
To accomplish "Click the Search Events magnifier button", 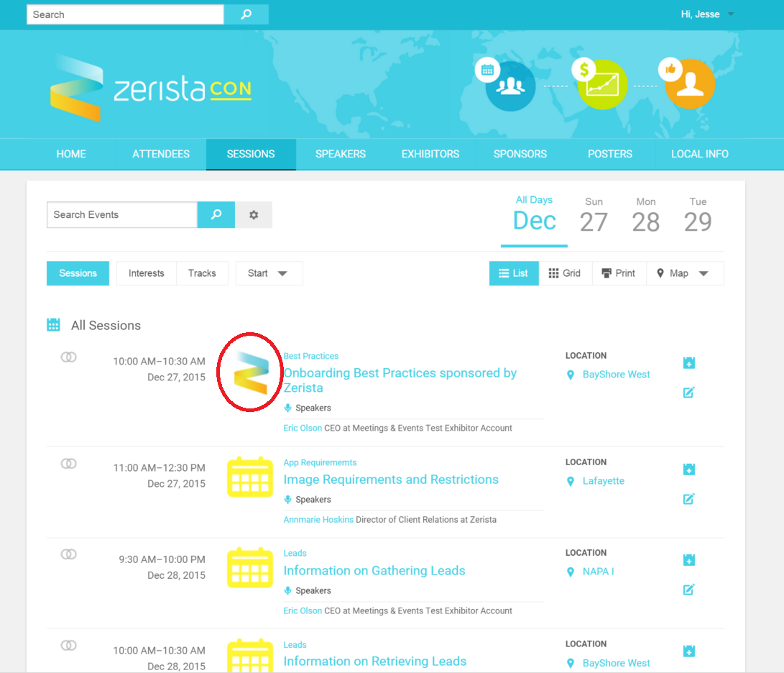I will click(216, 215).
